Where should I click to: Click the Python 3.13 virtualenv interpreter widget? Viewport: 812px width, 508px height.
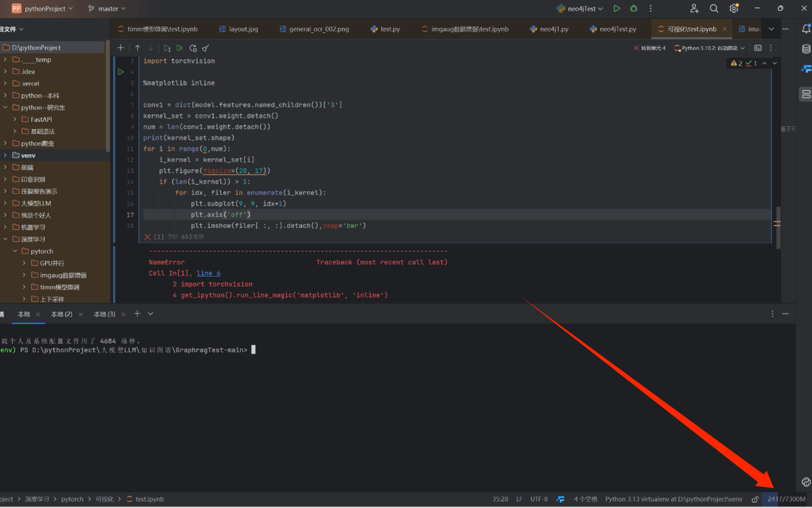(x=673, y=499)
